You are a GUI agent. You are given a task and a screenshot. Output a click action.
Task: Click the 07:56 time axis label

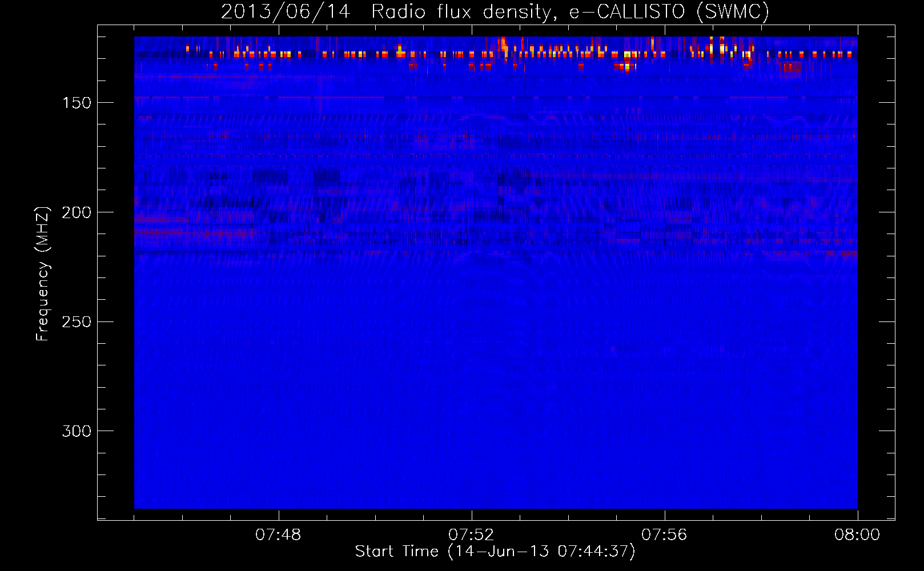tap(664, 534)
